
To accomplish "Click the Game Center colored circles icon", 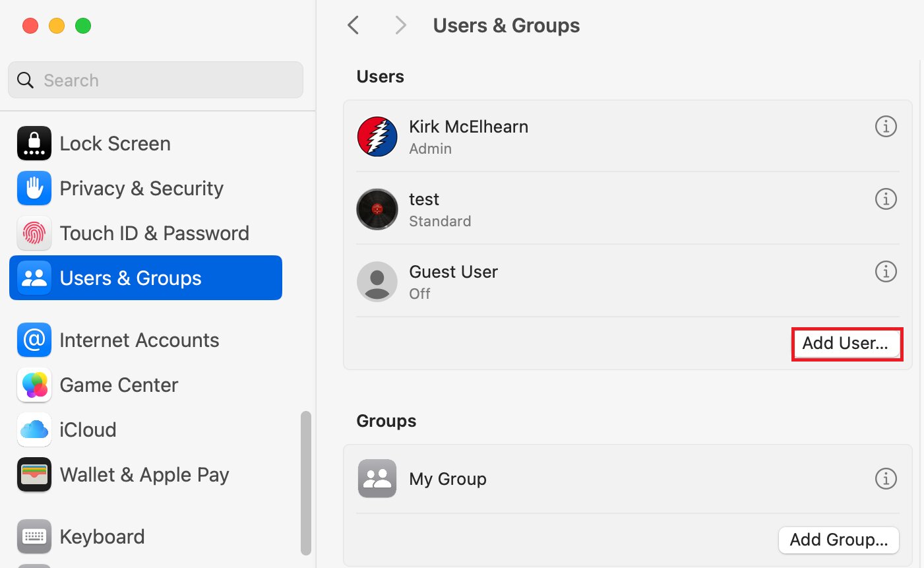I will point(34,385).
